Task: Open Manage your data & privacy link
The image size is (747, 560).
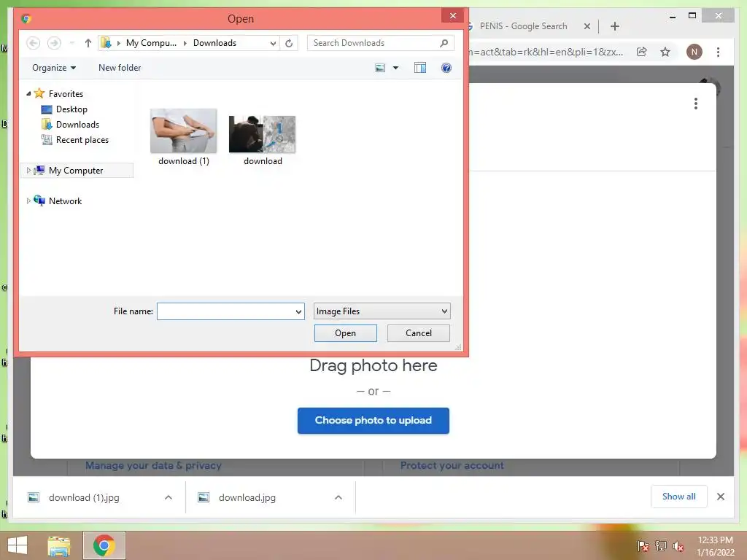Action: click(x=153, y=465)
